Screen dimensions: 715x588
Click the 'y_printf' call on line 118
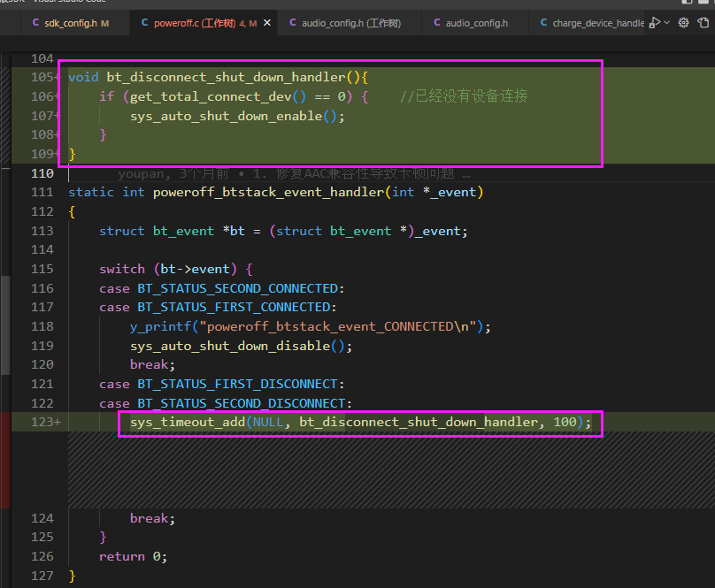pyautogui.click(x=160, y=326)
